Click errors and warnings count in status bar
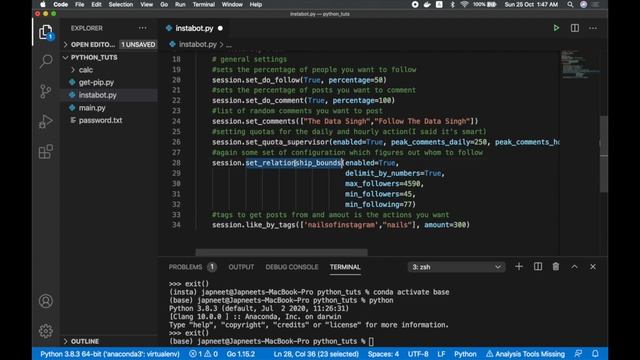 pos(203,354)
